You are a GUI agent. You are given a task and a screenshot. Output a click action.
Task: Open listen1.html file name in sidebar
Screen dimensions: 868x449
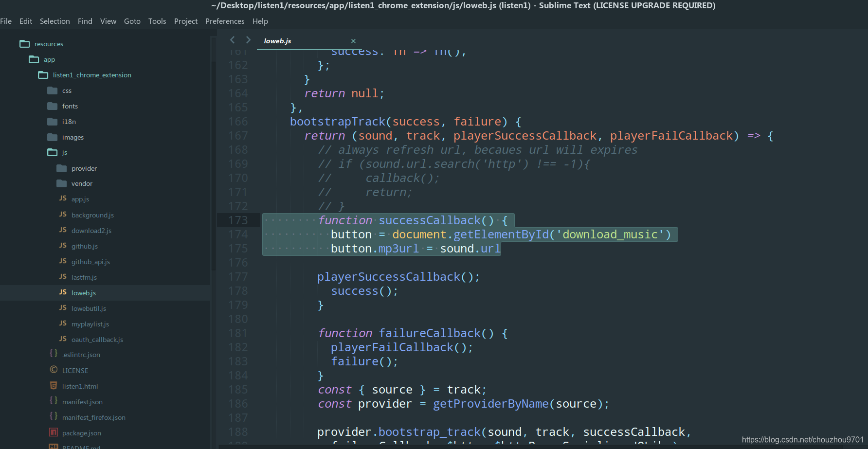click(x=80, y=386)
